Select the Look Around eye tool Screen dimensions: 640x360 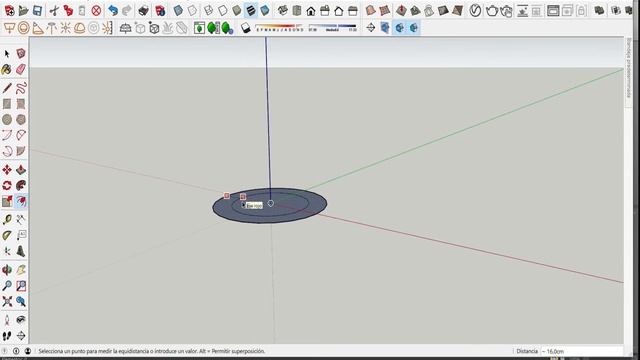pos(21,320)
